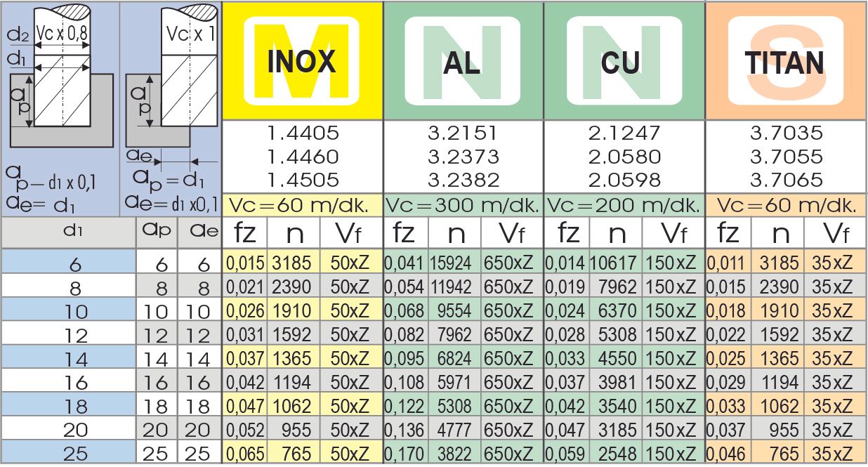Select AL fz value 0,170
Image resolution: width=868 pixels, height=467 pixels.
click(x=405, y=454)
